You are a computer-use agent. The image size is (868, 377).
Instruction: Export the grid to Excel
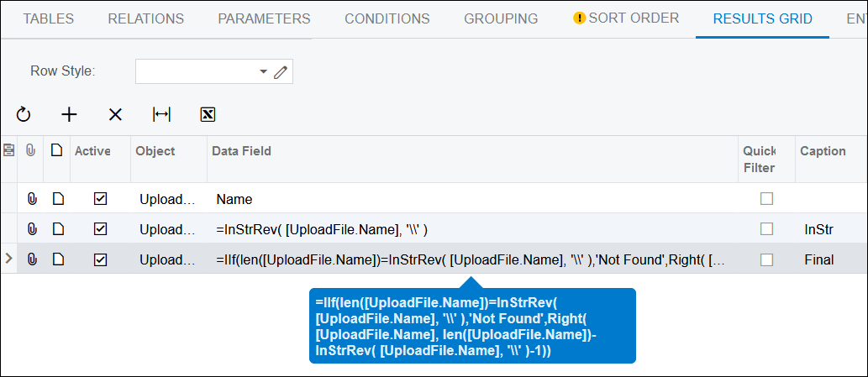coord(208,114)
